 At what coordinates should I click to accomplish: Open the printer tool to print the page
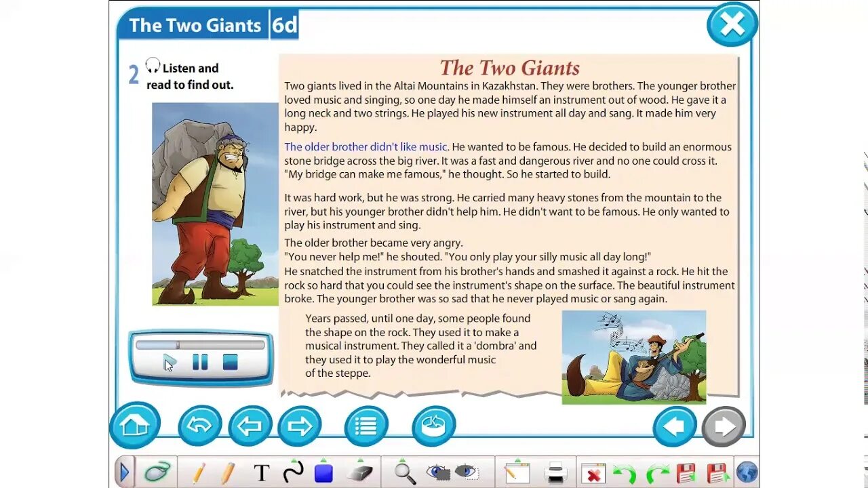pyautogui.click(x=556, y=472)
